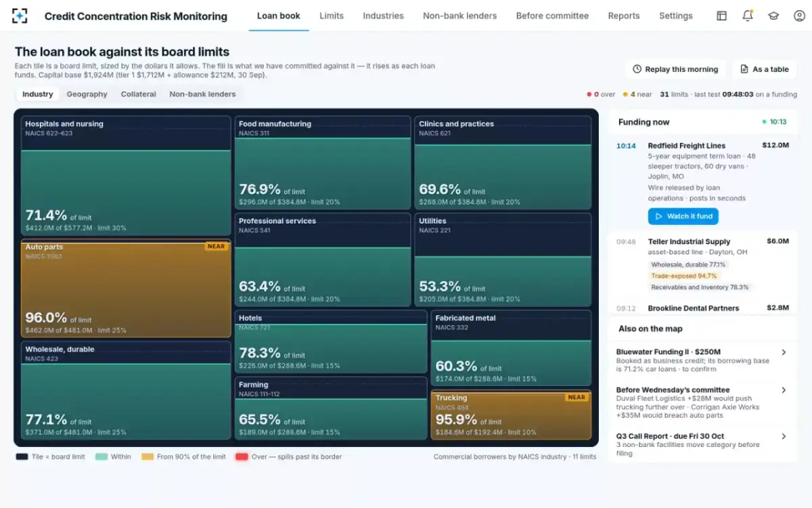812x508 pixels.
Task: Click NEAR badge on Trucking
Action: (x=577, y=398)
